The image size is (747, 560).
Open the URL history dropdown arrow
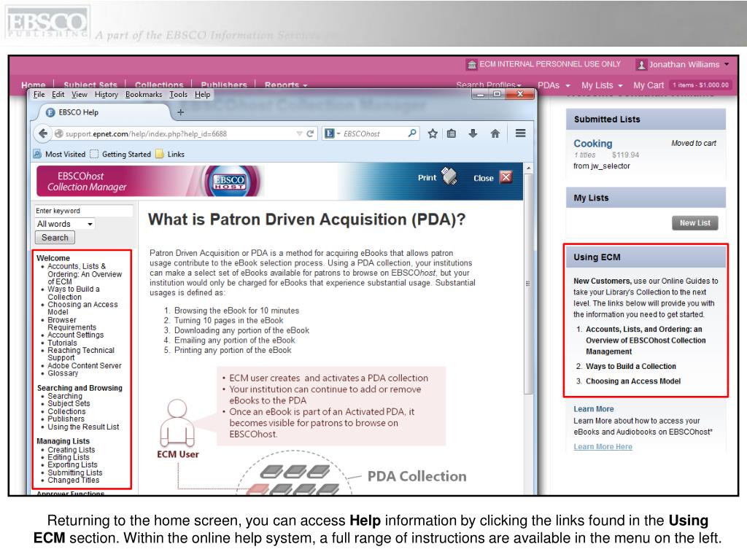pyautogui.click(x=299, y=134)
